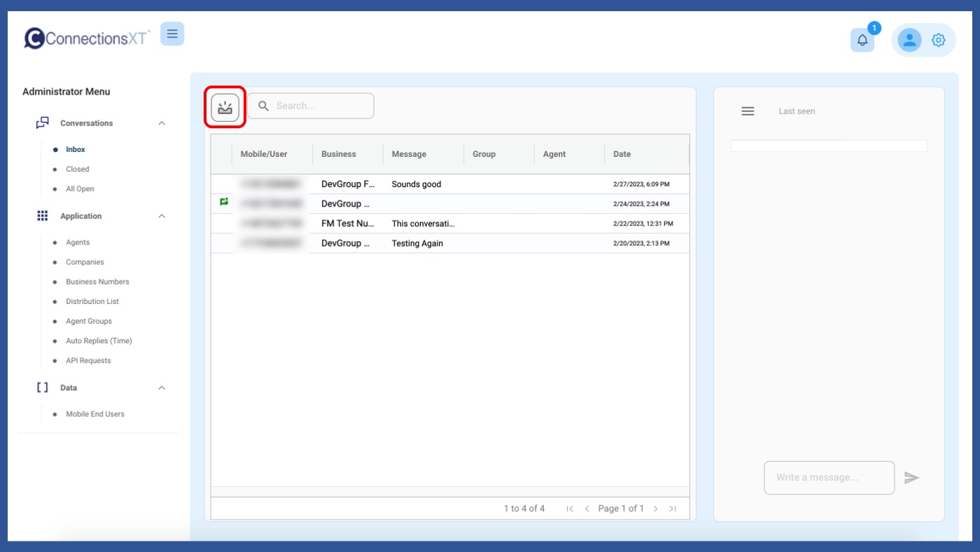Toggle the sidebar hamburger menu button
Screen dimensions: 980x552
click(x=172, y=34)
